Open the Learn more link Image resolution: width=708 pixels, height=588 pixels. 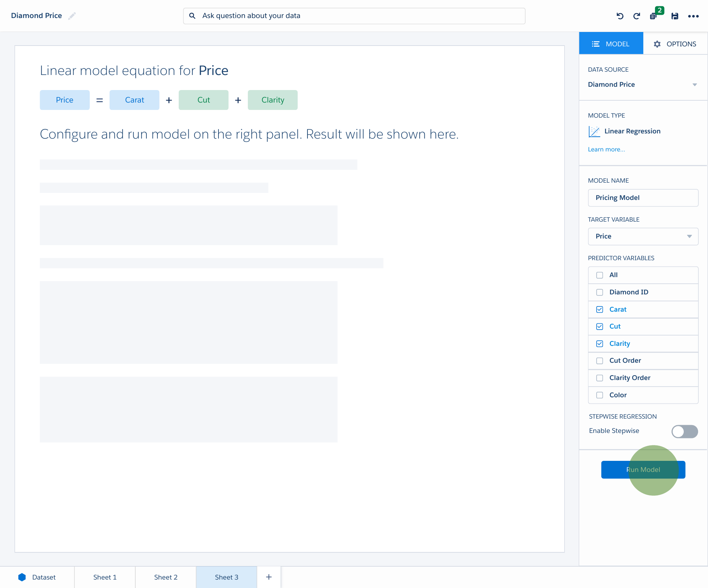coord(606,149)
